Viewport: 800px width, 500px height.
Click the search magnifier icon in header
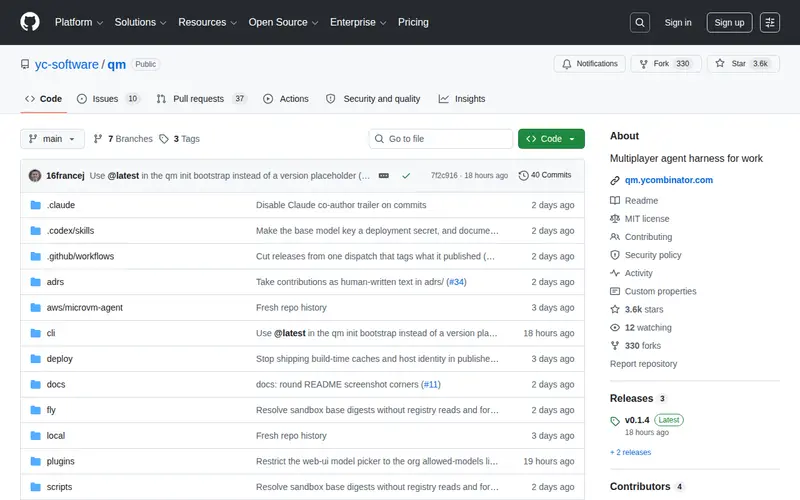(639, 22)
